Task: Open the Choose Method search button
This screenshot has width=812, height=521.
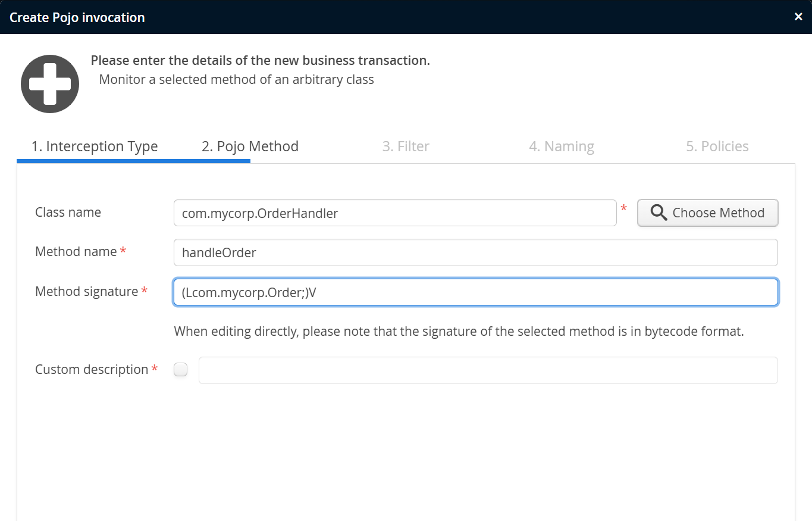Action: point(707,213)
